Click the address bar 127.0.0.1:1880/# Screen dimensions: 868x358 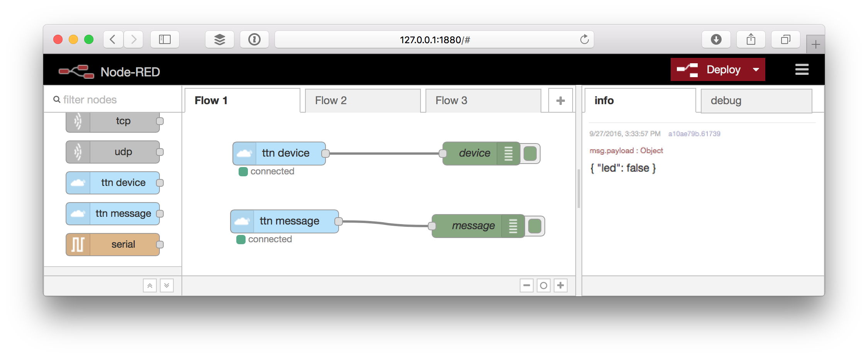pyautogui.click(x=434, y=39)
